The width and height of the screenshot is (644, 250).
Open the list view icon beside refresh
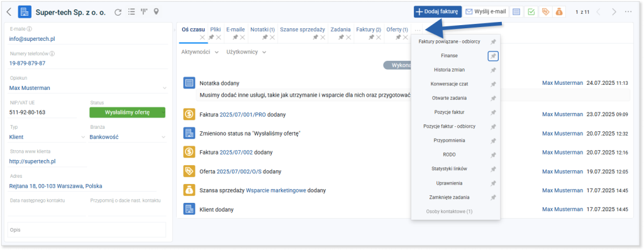coord(131,12)
